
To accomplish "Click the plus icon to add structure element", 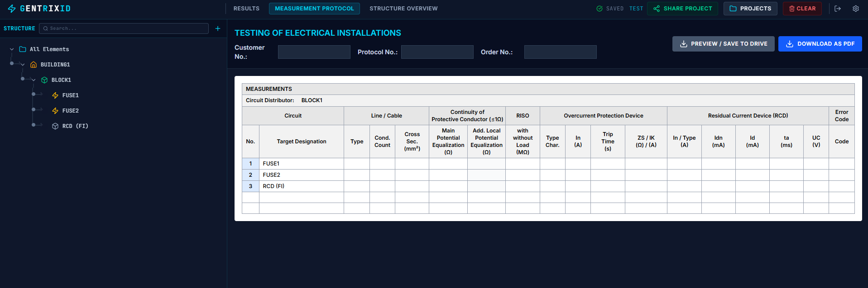I will (218, 28).
